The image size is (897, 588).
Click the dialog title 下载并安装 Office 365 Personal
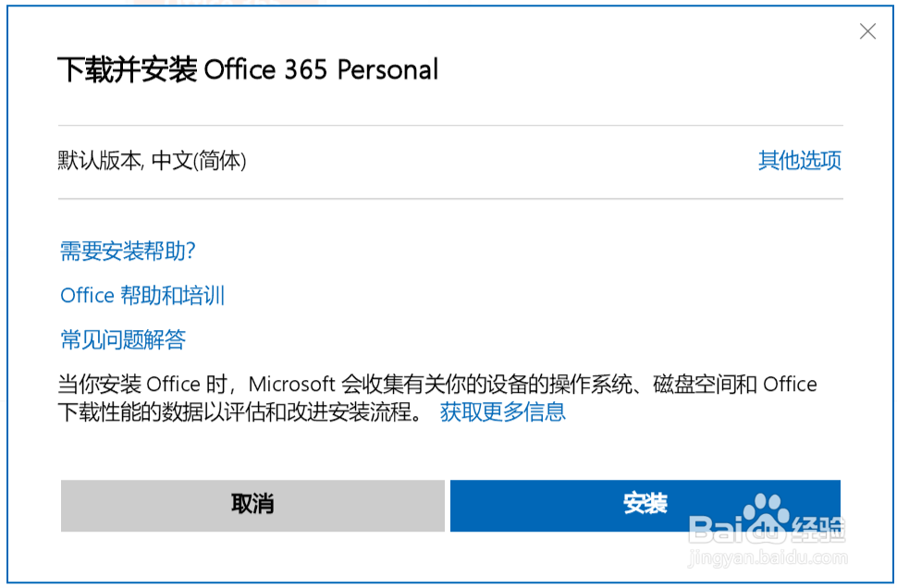(x=248, y=69)
